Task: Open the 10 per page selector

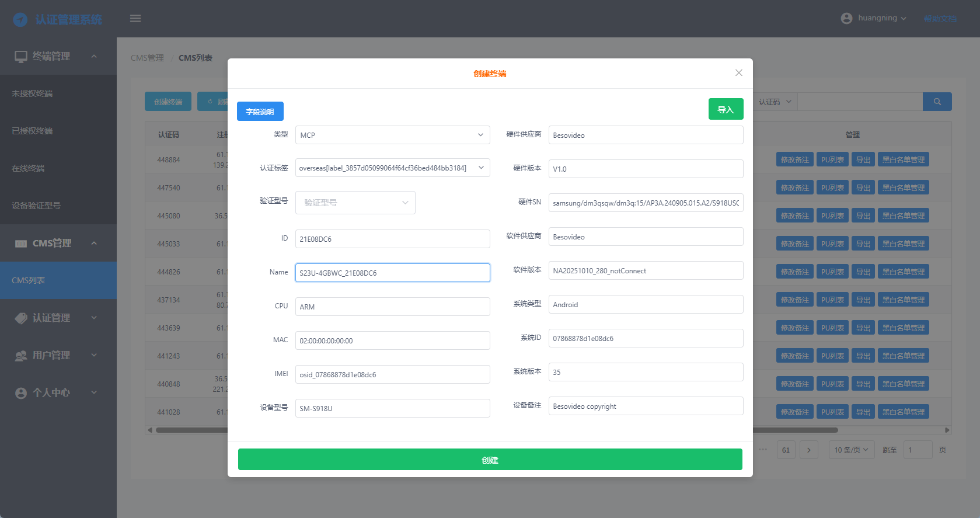Action: click(851, 450)
